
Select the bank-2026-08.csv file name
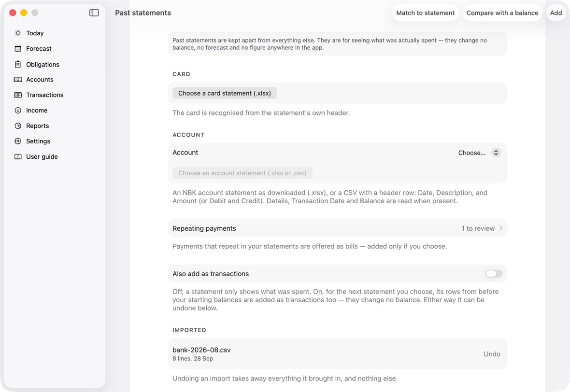[x=201, y=350]
